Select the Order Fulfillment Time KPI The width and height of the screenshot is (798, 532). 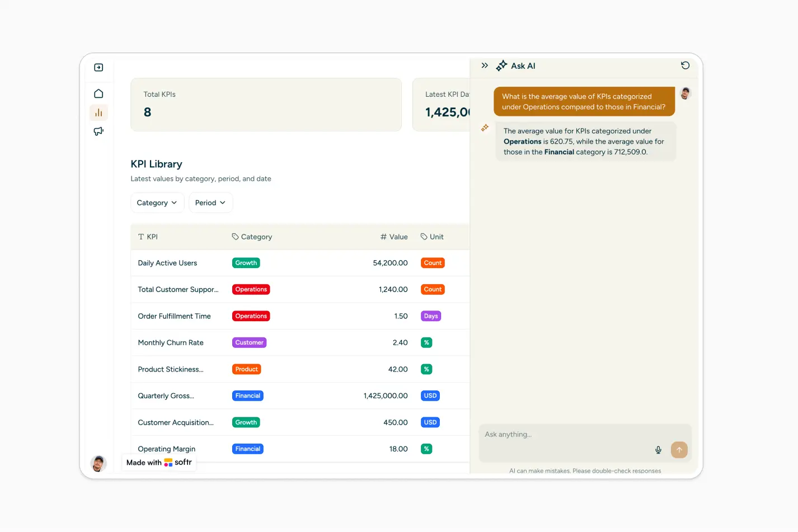[174, 316]
